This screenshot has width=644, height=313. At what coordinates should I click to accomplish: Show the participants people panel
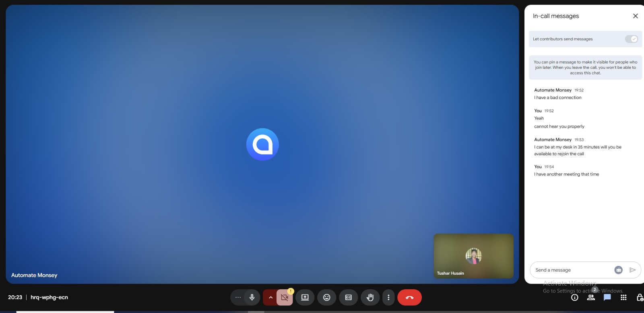tap(591, 297)
